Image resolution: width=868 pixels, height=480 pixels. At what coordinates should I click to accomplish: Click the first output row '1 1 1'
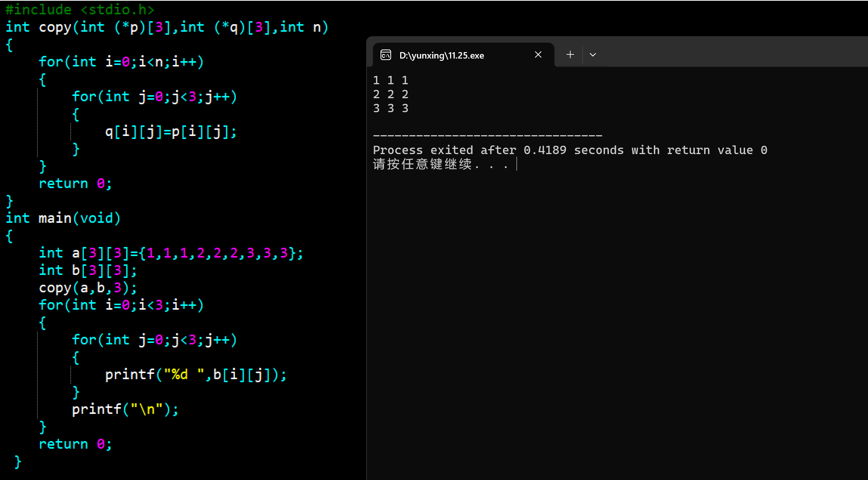390,80
